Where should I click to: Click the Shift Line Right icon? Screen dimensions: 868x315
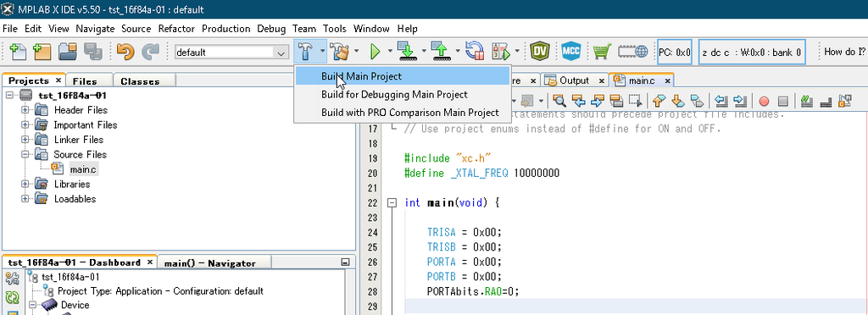(x=739, y=101)
